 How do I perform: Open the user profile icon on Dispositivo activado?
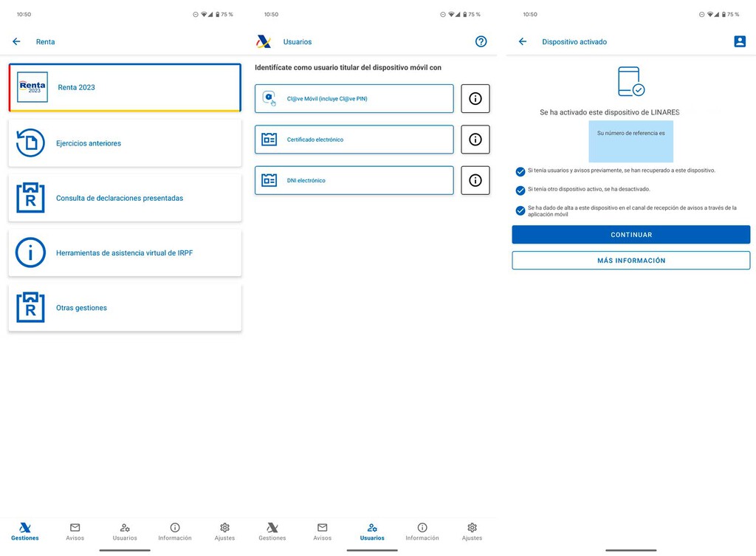coord(740,41)
